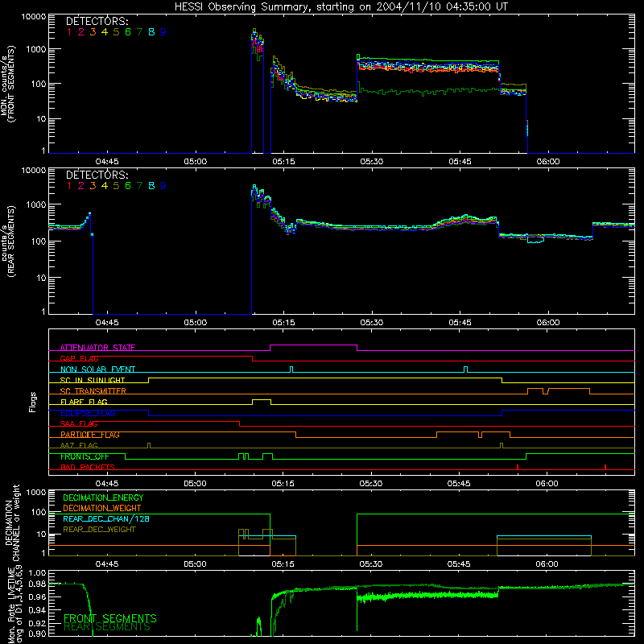Click rear segments counts/s axis title

coord(7,242)
